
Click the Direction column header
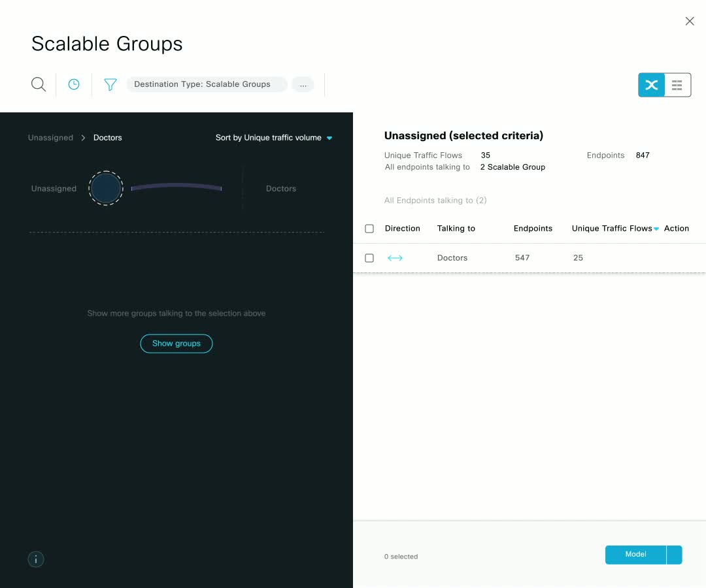click(403, 229)
